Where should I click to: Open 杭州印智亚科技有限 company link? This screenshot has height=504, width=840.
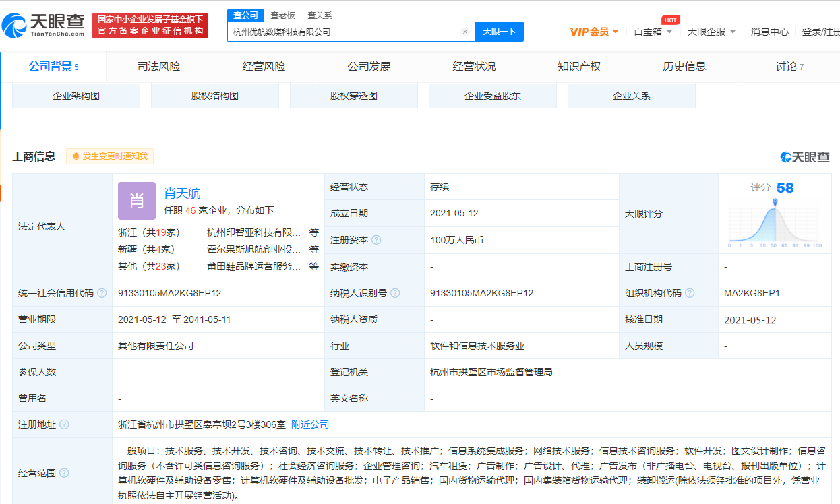coord(254,232)
